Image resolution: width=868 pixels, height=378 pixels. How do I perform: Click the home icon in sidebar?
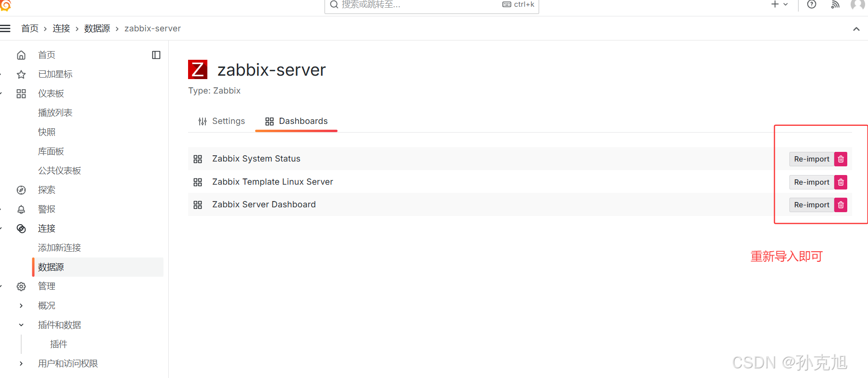[x=21, y=55]
